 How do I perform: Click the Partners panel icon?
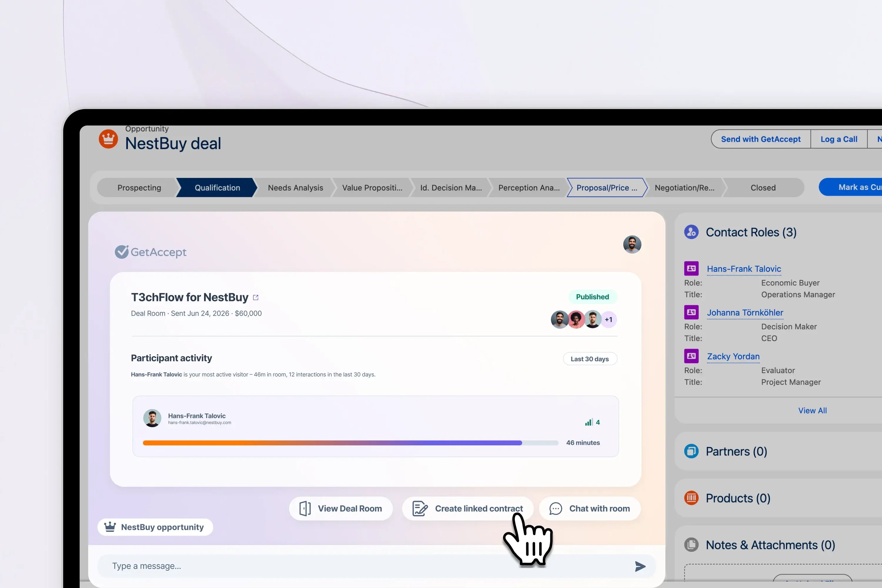coord(691,451)
